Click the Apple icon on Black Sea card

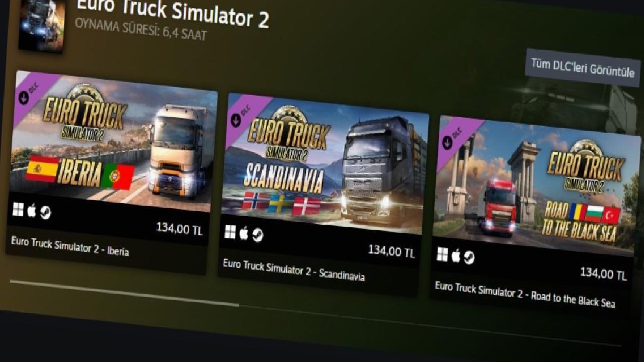click(456, 256)
